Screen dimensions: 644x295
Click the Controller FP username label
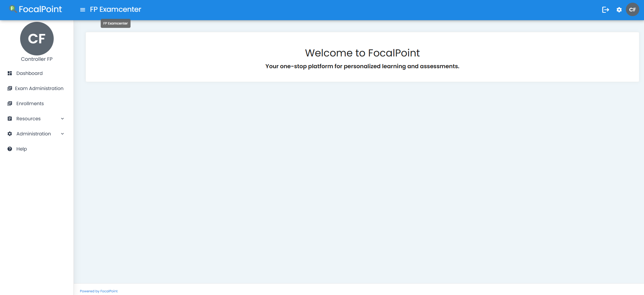tap(37, 59)
